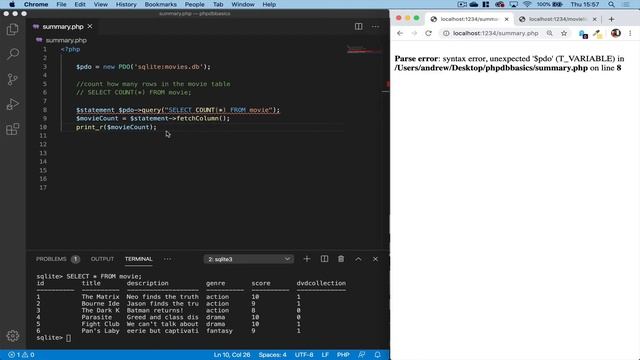Change indentation via 'Spaces: 4'

click(272, 355)
